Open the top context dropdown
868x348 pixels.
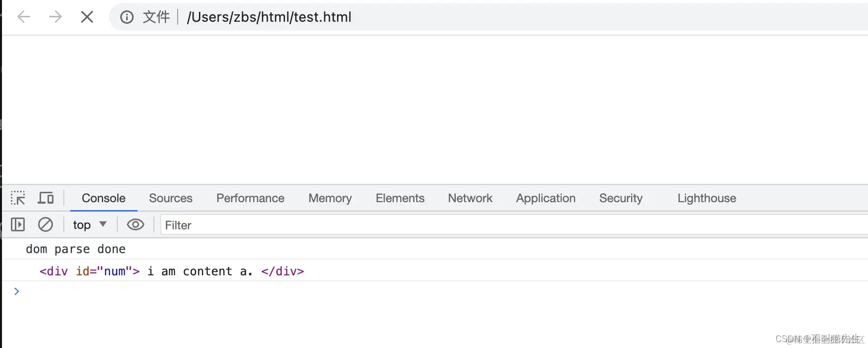click(90, 225)
